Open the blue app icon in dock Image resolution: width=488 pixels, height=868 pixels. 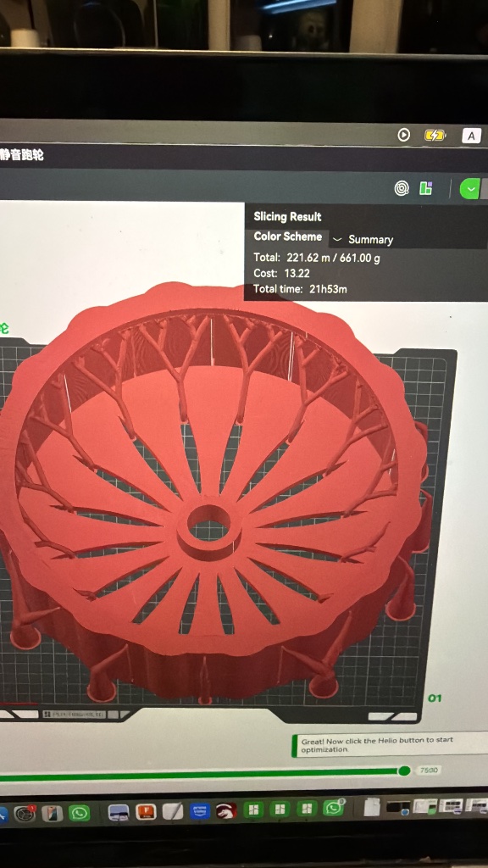pos(200,810)
